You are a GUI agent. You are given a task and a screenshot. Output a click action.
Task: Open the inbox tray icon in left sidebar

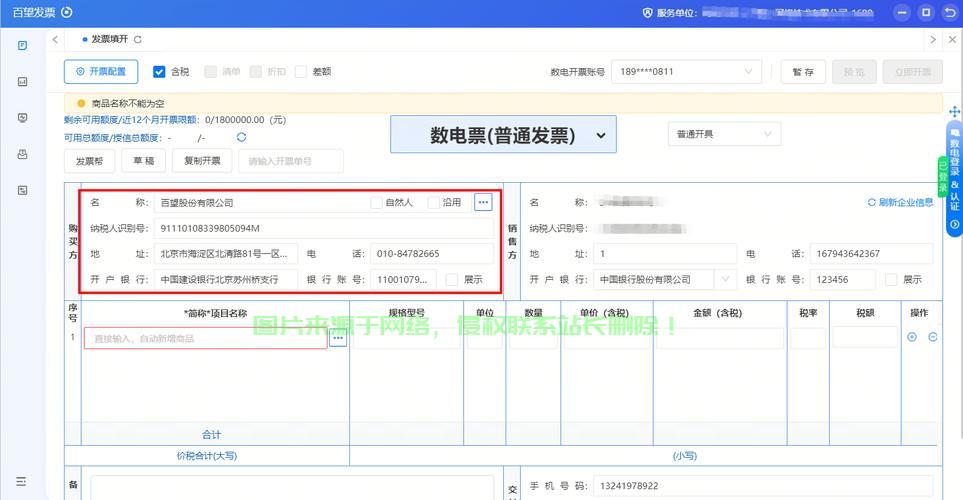[x=23, y=154]
